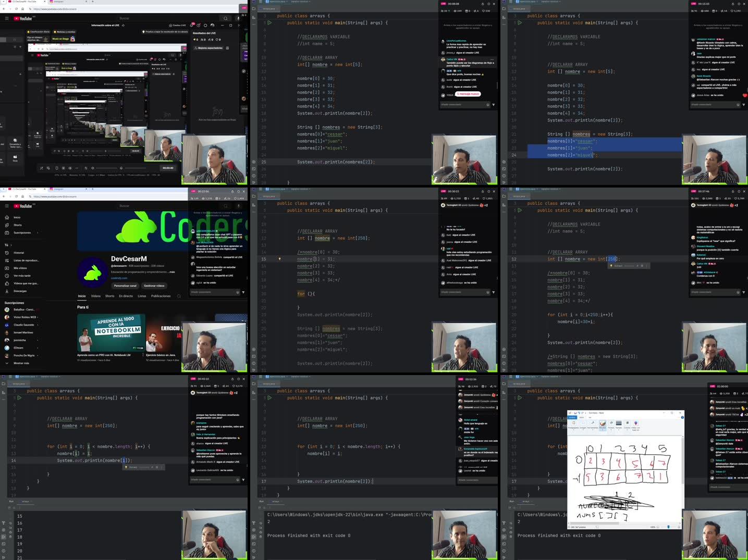Screen dimensions: 748x560
Task: Switch to En directo channel tab
Action: [x=126, y=296]
